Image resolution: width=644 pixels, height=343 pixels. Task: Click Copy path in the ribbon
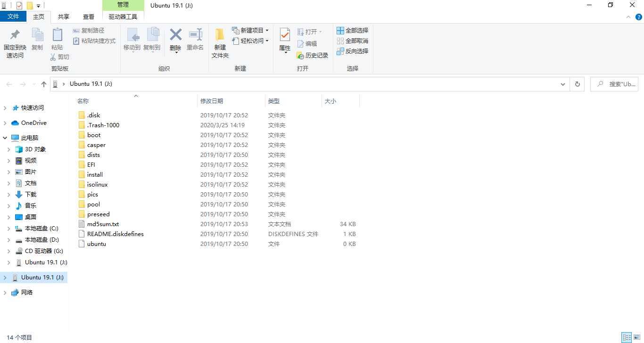pyautogui.click(x=89, y=31)
